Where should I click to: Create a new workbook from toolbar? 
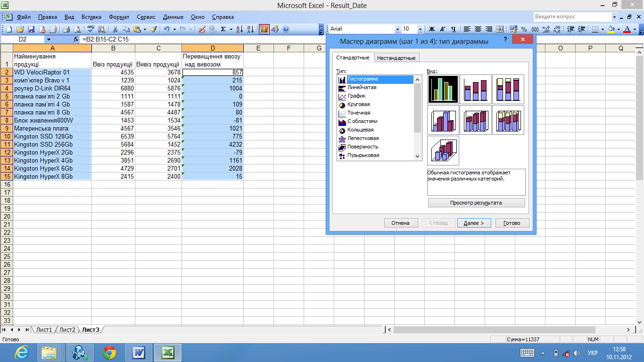tap(9, 29)
